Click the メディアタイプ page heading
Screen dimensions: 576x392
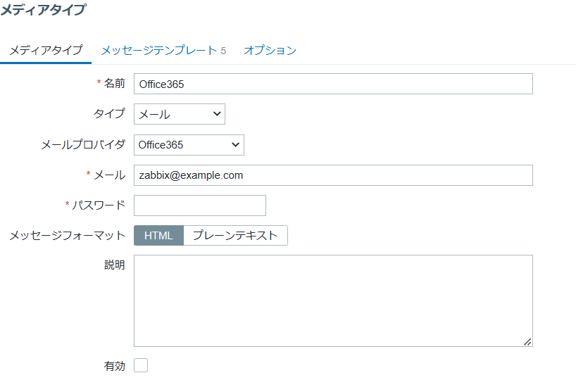pos(44,10)
